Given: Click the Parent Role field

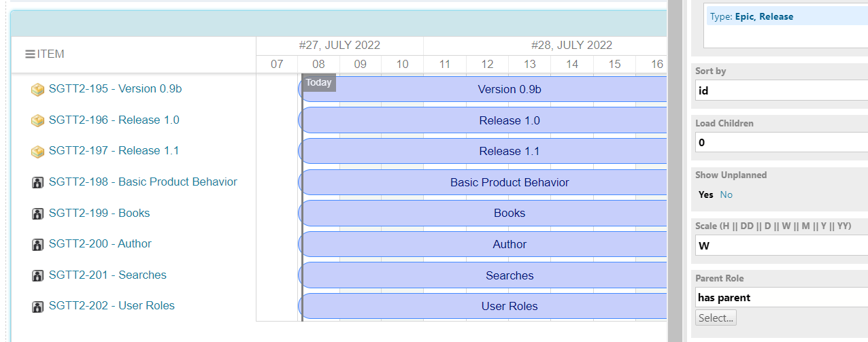Looking at the screenshot, I should pos(781,297).
